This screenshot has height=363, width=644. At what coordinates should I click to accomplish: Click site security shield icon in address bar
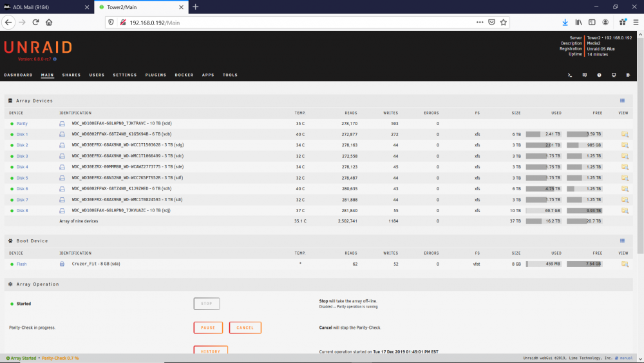click(111, 23)
